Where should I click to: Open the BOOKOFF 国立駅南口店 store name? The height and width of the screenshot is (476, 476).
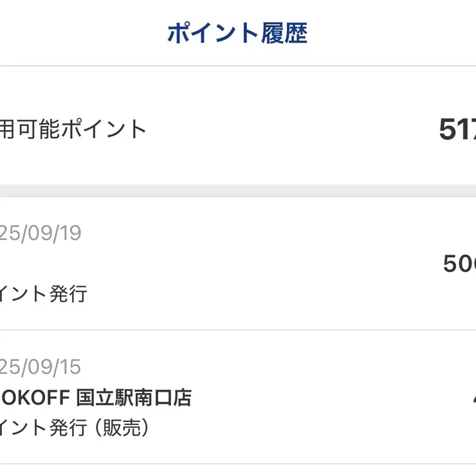(95, 398)
